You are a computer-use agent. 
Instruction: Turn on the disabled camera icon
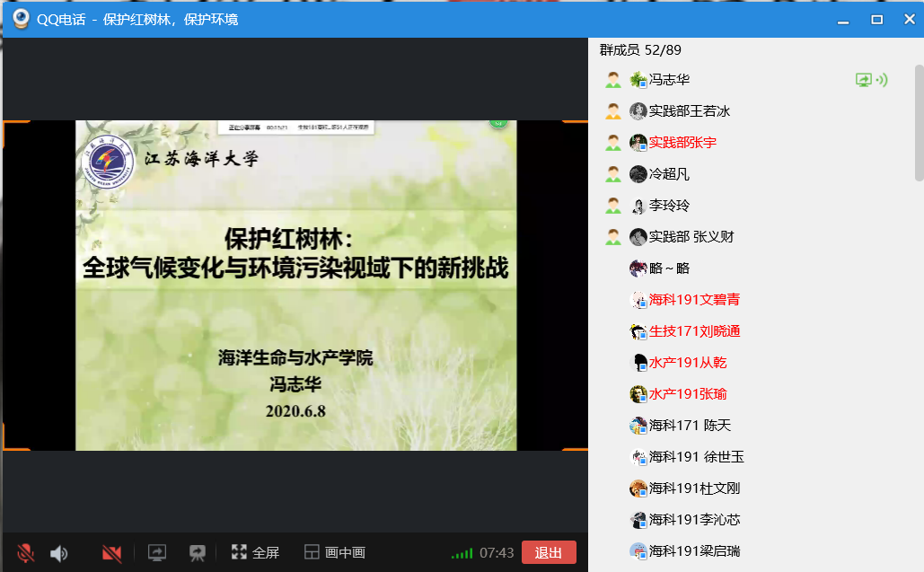(x=111, y=553)
